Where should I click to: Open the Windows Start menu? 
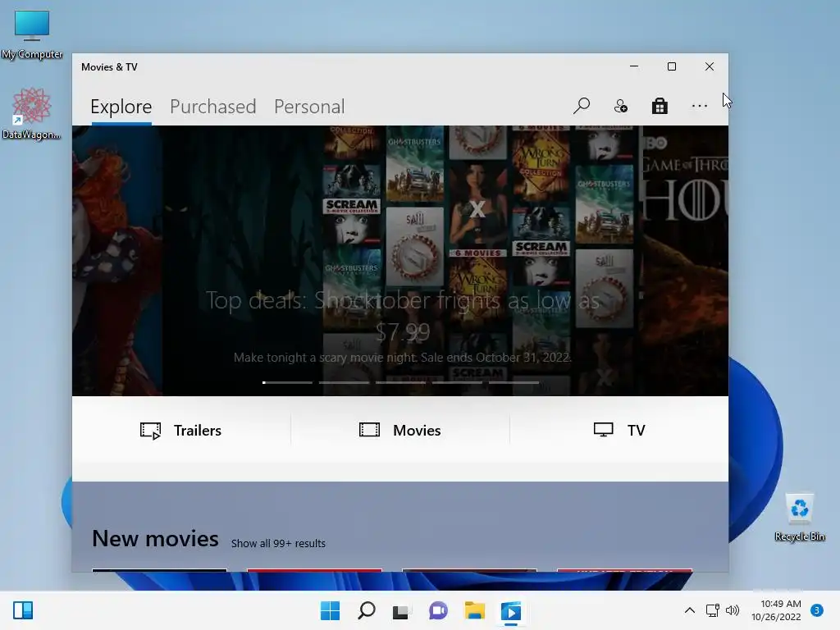tap(330, 610)
